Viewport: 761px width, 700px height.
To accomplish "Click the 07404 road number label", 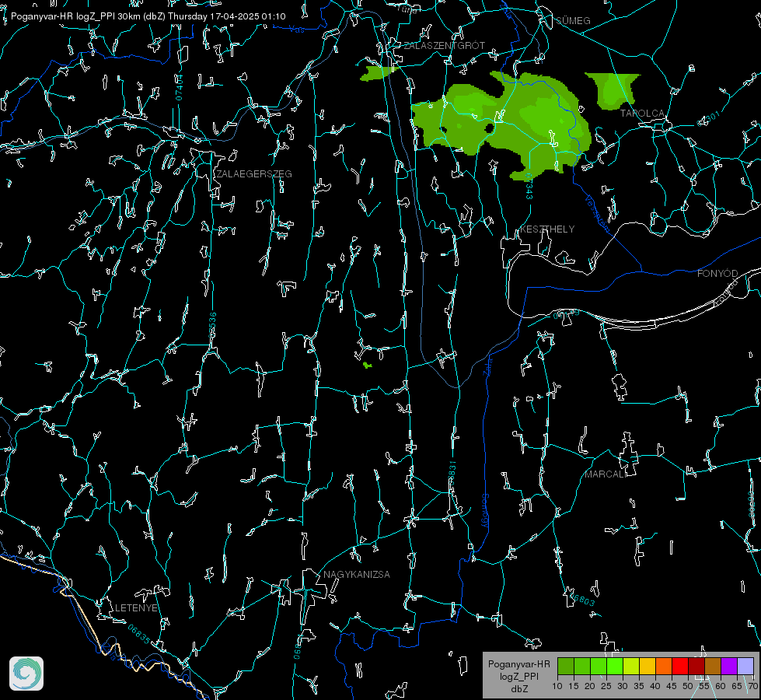I will [x=179, y=87].
